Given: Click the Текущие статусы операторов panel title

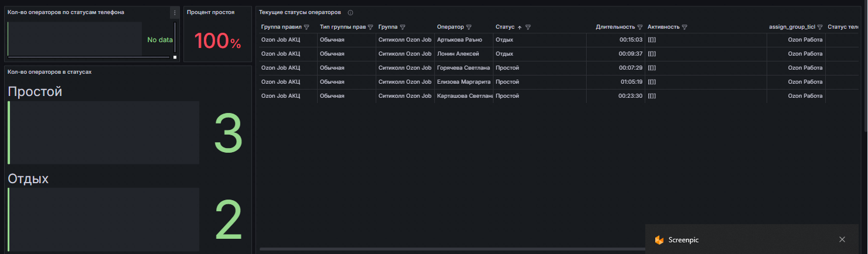Looking at the screenshot, I should pos(299,12).
